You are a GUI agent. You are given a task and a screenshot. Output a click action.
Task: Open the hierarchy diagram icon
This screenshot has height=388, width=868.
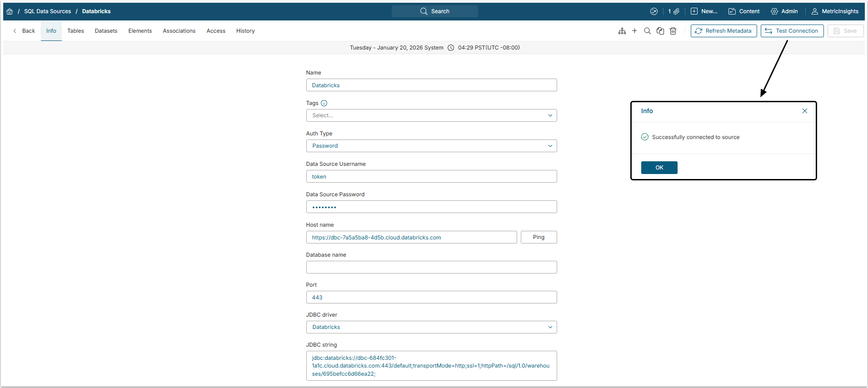point(622,31)
